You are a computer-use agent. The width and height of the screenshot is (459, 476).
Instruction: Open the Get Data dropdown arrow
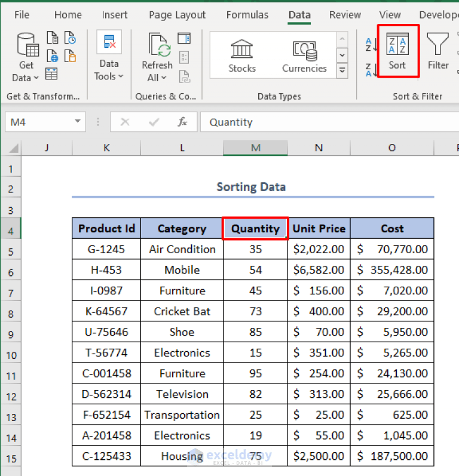36,78
